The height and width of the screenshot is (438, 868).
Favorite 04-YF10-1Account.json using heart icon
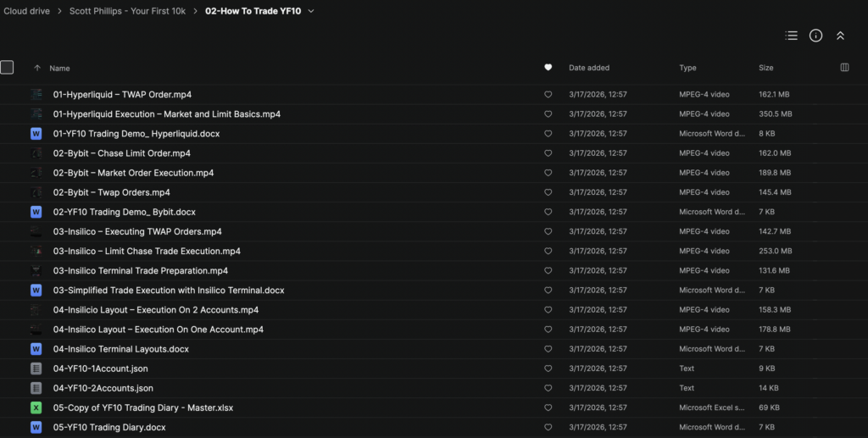coord(548,369)
